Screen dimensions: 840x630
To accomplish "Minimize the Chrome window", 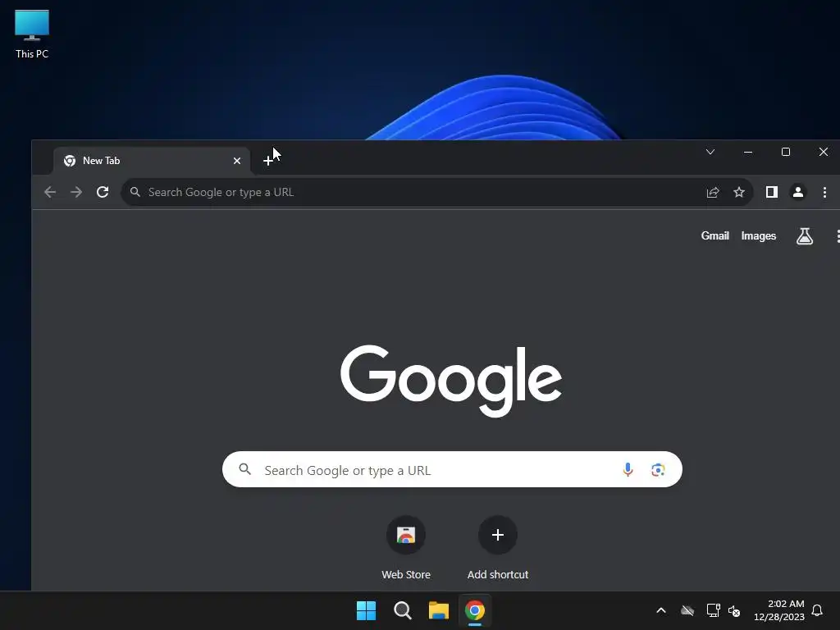I will coord(748,152).
